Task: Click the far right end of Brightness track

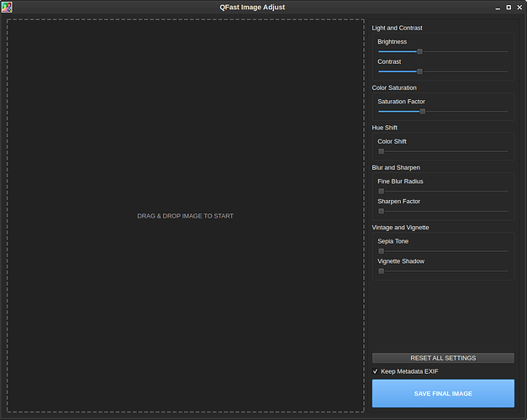Action: click(506, 51)
